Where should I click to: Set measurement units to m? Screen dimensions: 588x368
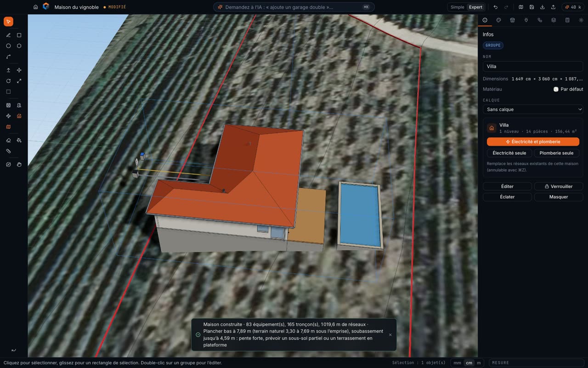pyautogui.click(x=479, y=362)
